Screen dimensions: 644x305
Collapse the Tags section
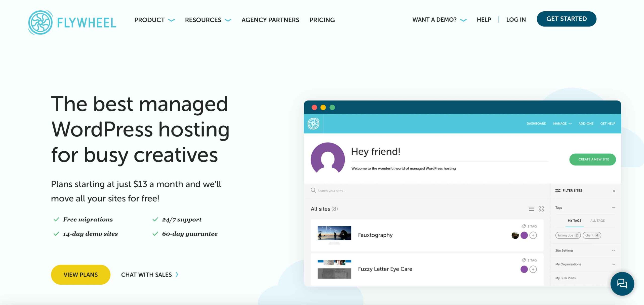pos(614,208)
